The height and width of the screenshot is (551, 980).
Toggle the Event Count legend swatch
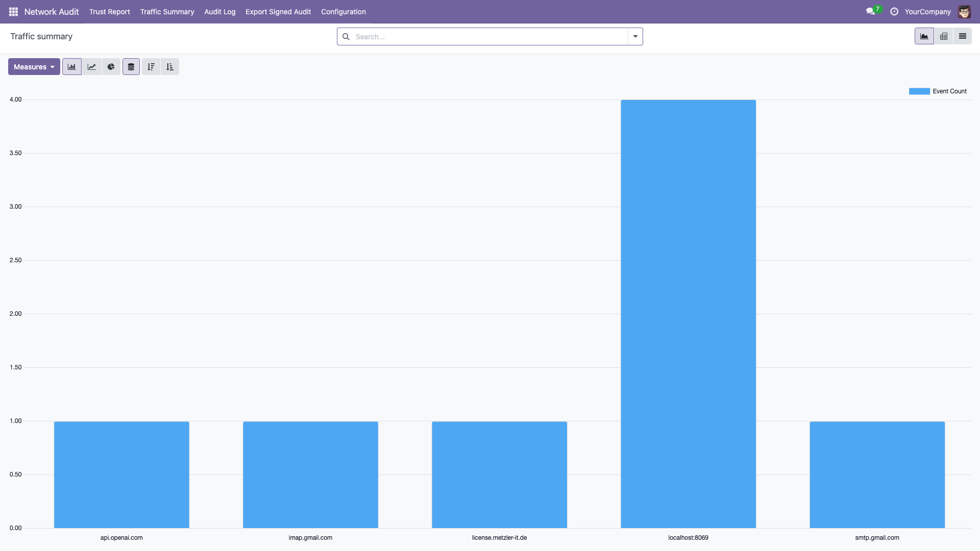point(919,91)
